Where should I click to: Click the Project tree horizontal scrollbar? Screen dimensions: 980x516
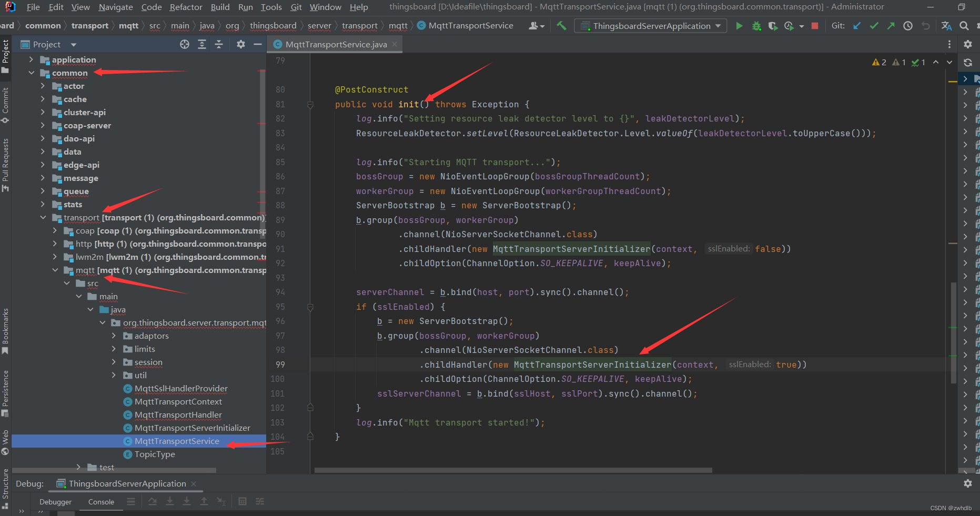(x=114, y=470)
